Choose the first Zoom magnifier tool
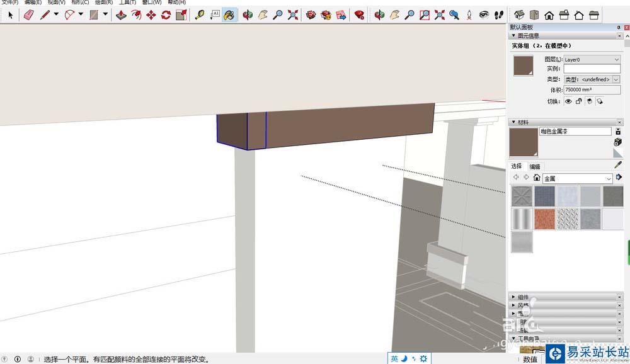Image resolution: width=630 pixels, height=364 pixels. pyautogui.click(x=278, y=15)
